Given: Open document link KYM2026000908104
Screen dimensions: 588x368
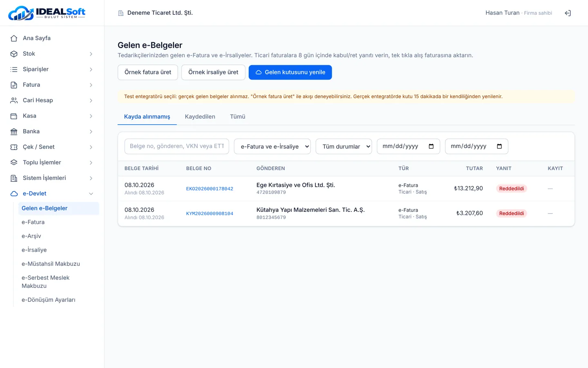Looking at the screenshot, I should click(x=209, y=214).
